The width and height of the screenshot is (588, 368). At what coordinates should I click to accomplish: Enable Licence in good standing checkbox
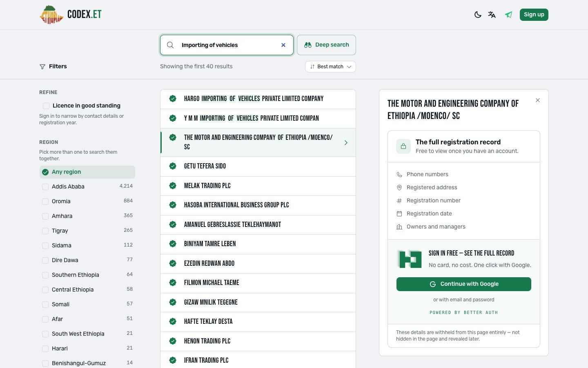point(46,106)
